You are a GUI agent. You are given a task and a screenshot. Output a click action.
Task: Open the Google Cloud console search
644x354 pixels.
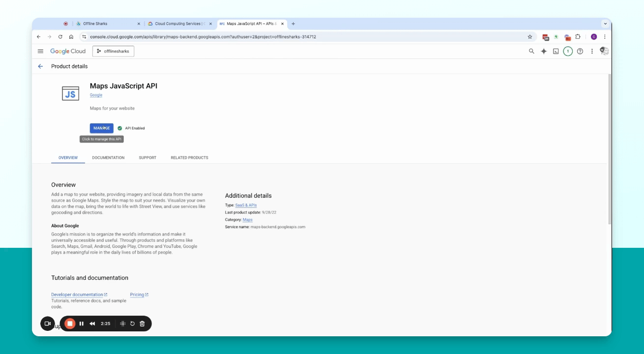click(x=531, y=51)
